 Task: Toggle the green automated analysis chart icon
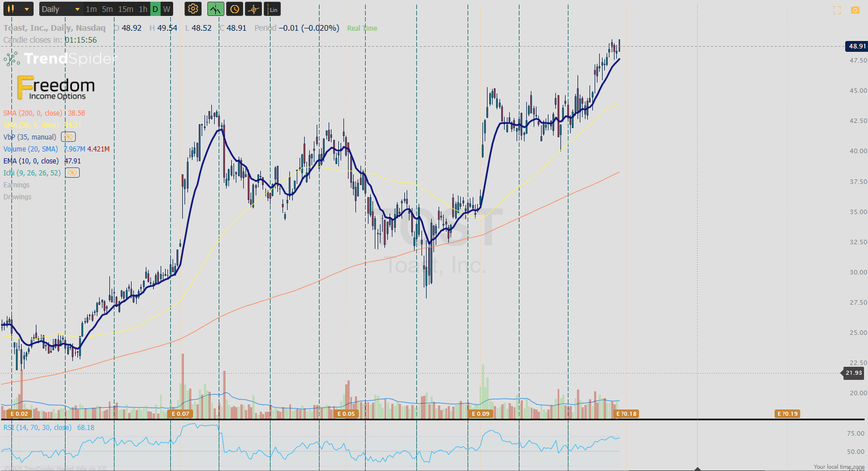[x=215, y=9]
